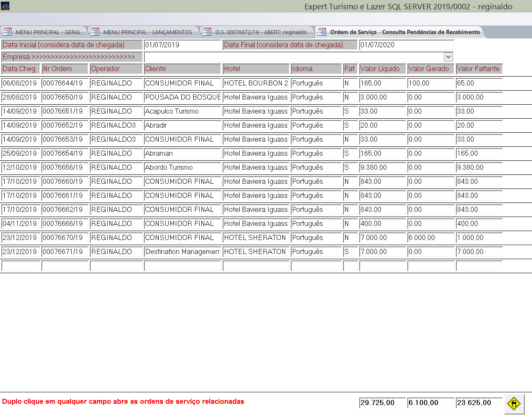Screen dimensions: 532x417
Task: Click the form icon on O.S. 00076672/19 tab
Action: pos(207,32)
